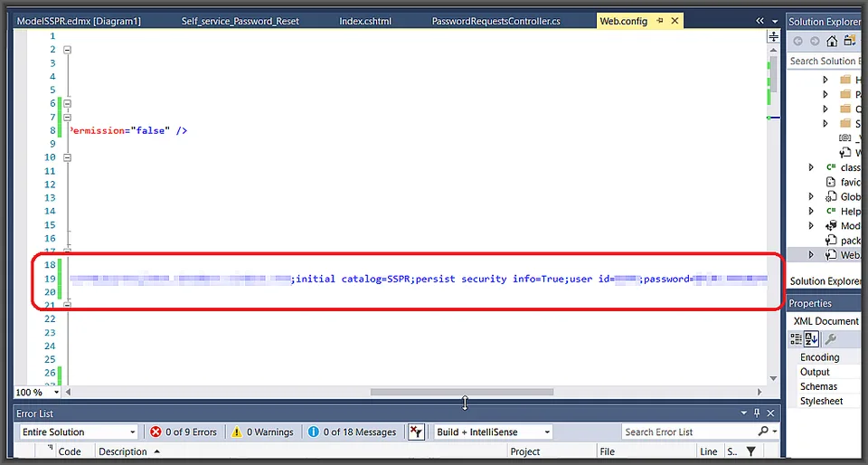
Task: Open the active files dropdown arrow above editor
Action: pyautogui.click(x=775, y=21)
